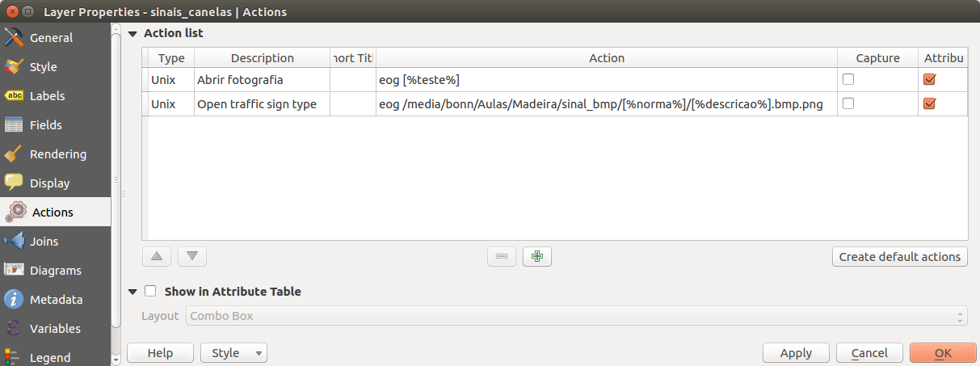Click the sidebar vertical scrollbar
Image resolution: width=980 pixels, height=366 pixels.
[116, 178]
